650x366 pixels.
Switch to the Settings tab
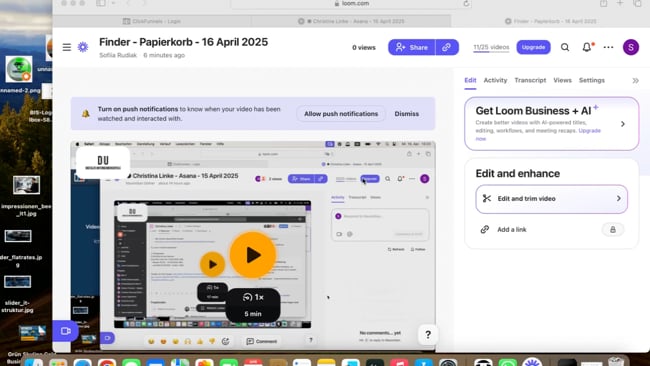pyautogui.click(x=592, y=80)
